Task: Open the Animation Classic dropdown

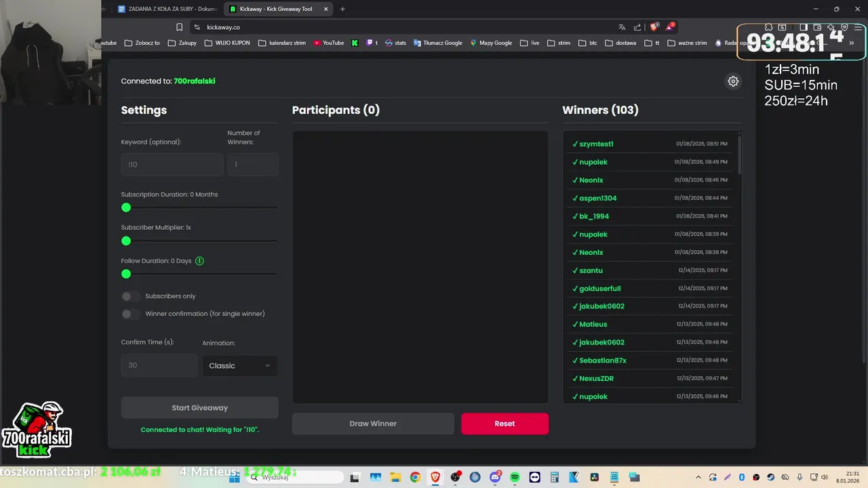Action: click(240, 365)
